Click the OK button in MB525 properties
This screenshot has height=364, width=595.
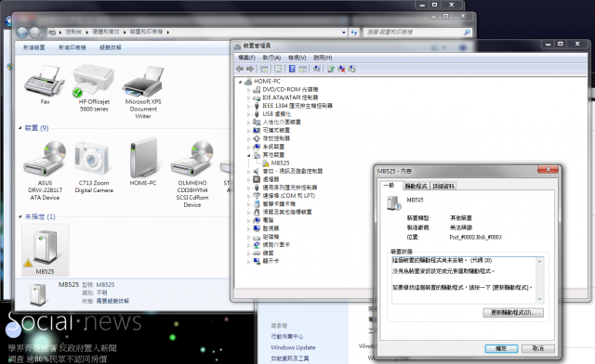(x=501, y=348)
